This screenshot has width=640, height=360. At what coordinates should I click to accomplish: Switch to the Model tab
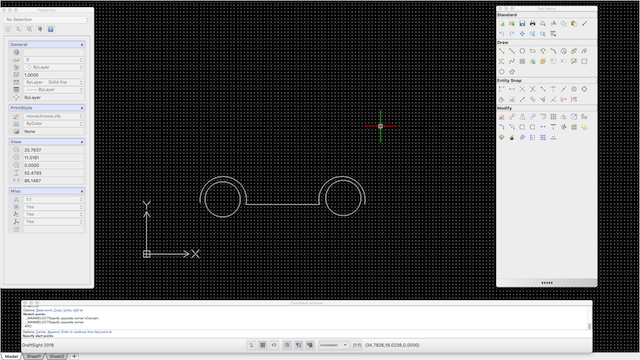11,356
